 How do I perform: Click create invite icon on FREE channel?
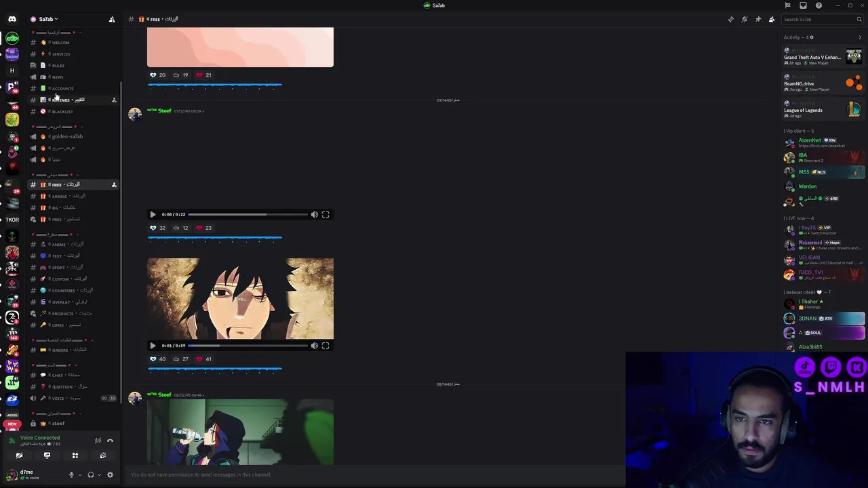[x=114, y=184]
